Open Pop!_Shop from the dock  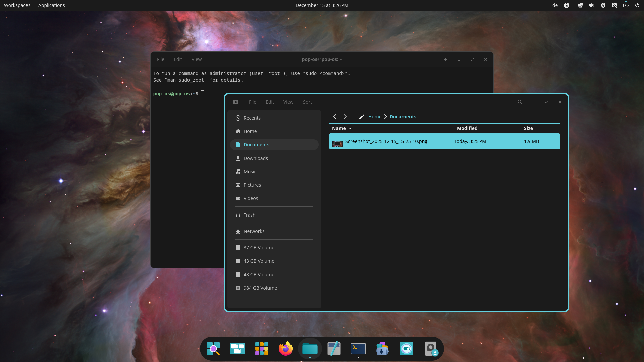click(x=382, y=349)
